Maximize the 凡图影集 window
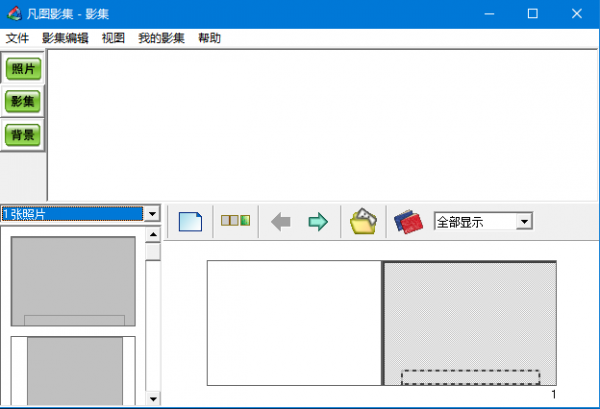600x409 pixels. click(533, 14)
